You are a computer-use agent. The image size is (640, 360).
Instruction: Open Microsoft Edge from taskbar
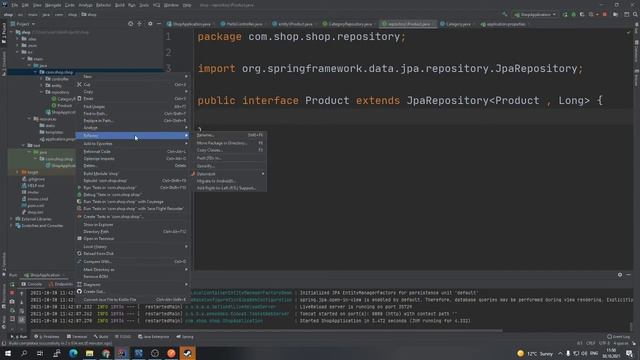point(73,353)
